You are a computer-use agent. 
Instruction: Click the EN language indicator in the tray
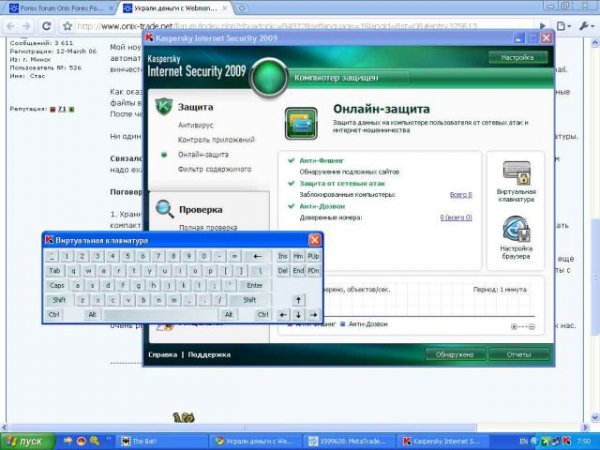pyautogui.click(x=524, y=441)
